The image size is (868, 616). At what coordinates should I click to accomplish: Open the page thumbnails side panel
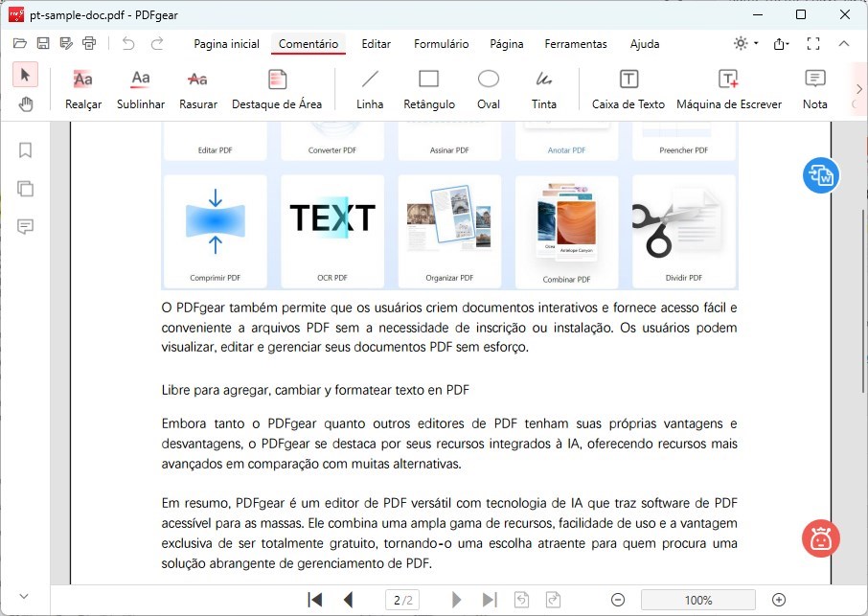26,188
